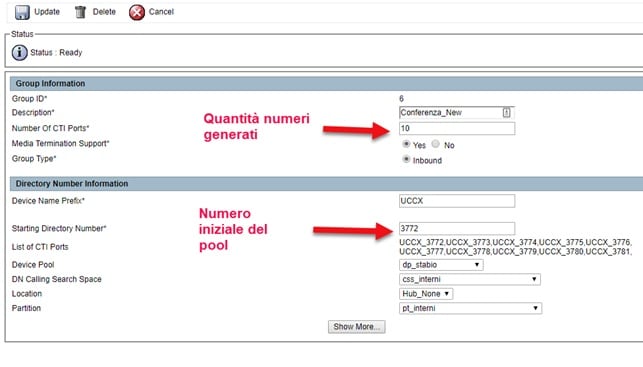Click the Location label
This screenshot has width=643, height=367.
pos(27,294)
